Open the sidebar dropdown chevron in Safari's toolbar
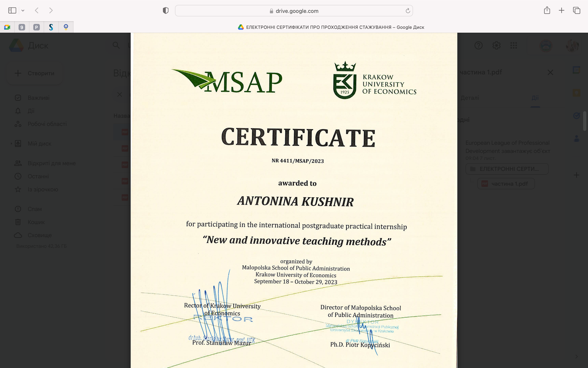Screen dimensions: 588x368 point(23,11)
